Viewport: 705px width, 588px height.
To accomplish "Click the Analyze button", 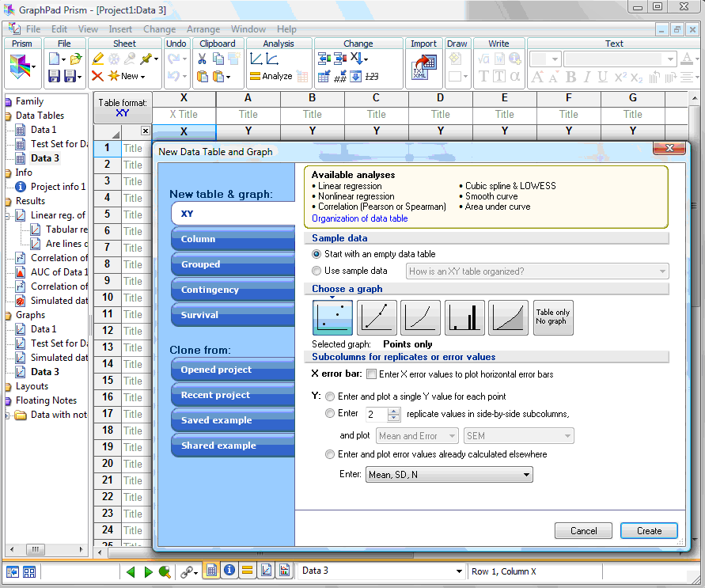I will (271, 77).
